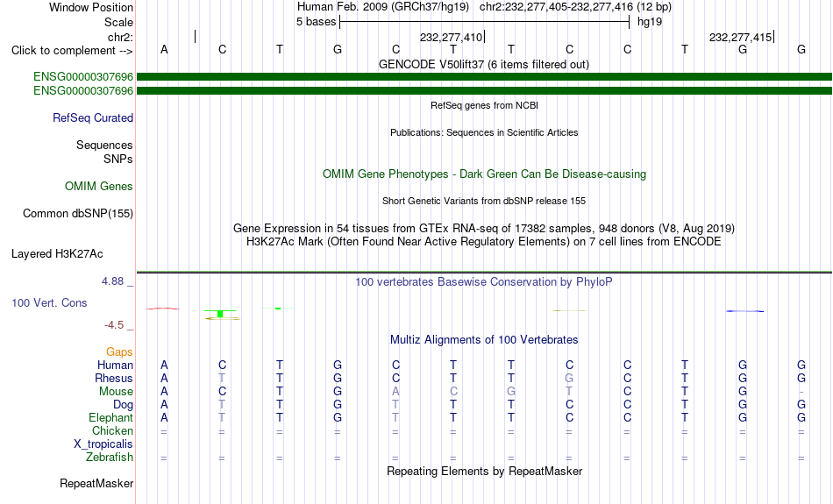Click the 'chr2:' ruler label
Screen dimensions: 833x504
(120, 37)
